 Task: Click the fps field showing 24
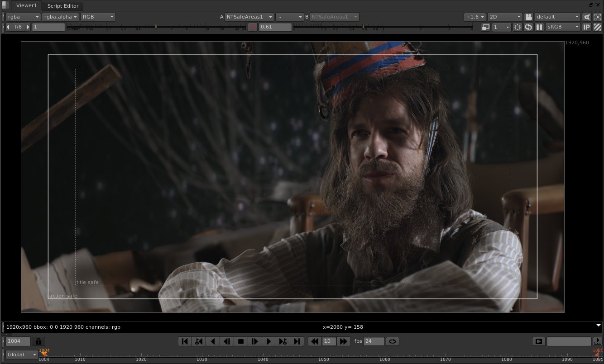coord(374,341)
